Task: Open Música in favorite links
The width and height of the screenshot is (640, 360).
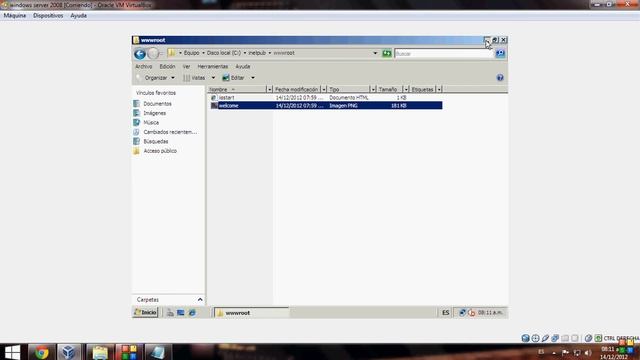Action: [x=151, y=122]
